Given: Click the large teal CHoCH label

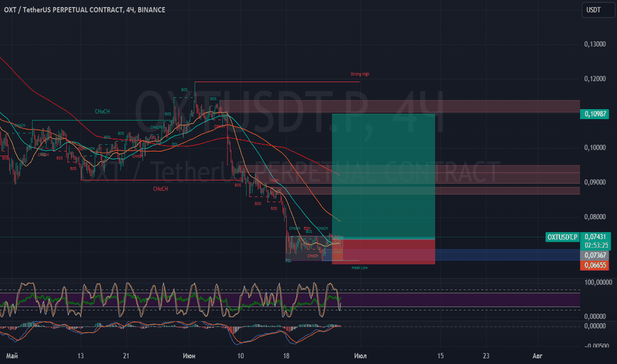Looking at the screenshot, I should (103, 112).
